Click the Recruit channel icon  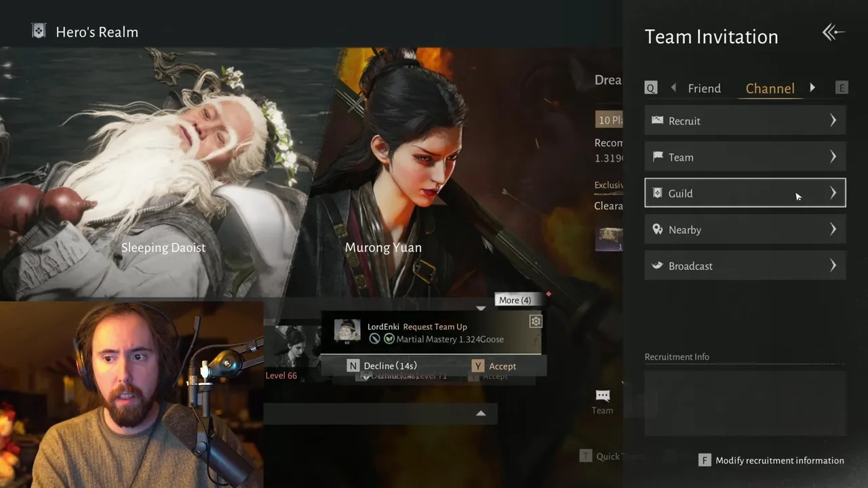pyautogui.click(x=657, y=120)
